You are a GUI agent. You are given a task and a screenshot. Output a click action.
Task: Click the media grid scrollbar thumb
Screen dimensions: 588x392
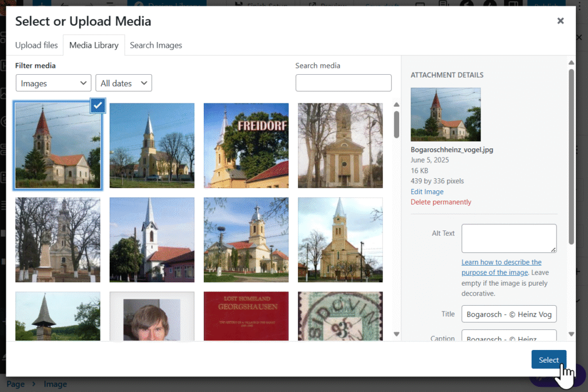pyautogui.click(x=396, y=124)
